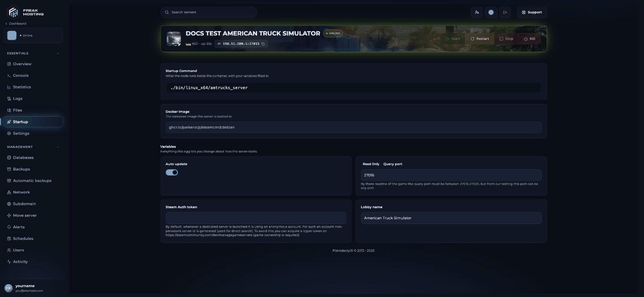The width and height of the screenshot is (644, 297).
Task: Select the Online server card in sidebar
Action: tap(33, 35)
